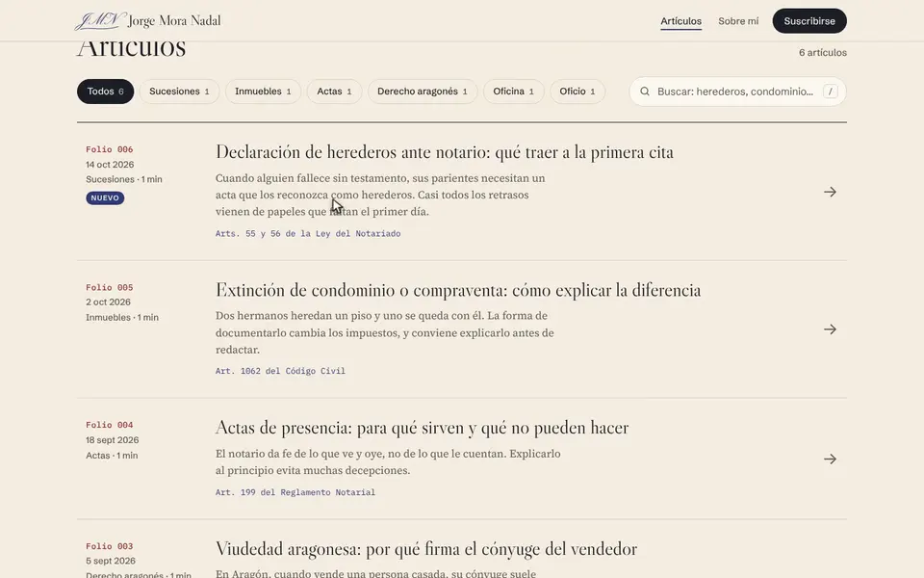Click summary starting El notario da fe
The width and height of the screenshot is (924, 578).
coord(388,461)
